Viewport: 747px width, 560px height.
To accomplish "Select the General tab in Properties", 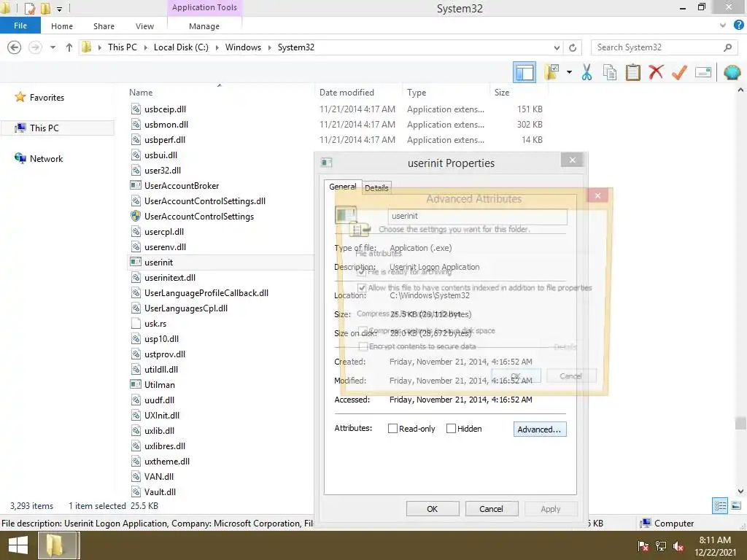I will [343, 187].
